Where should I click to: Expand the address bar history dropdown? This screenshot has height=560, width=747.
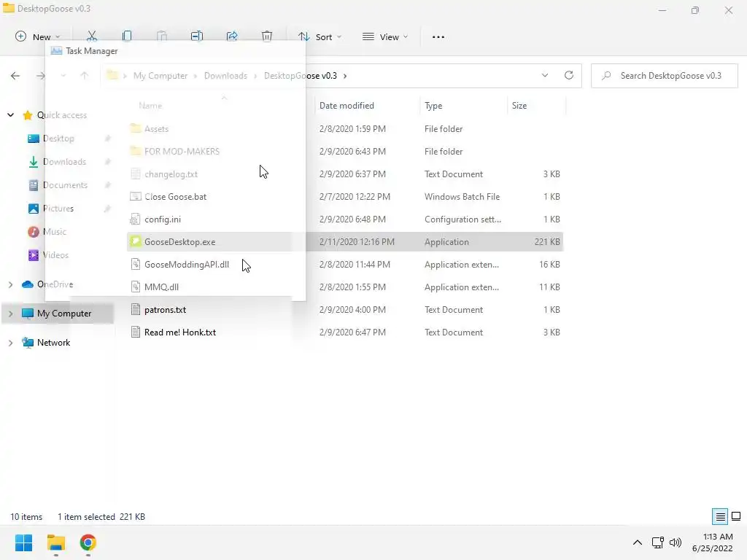544,75
